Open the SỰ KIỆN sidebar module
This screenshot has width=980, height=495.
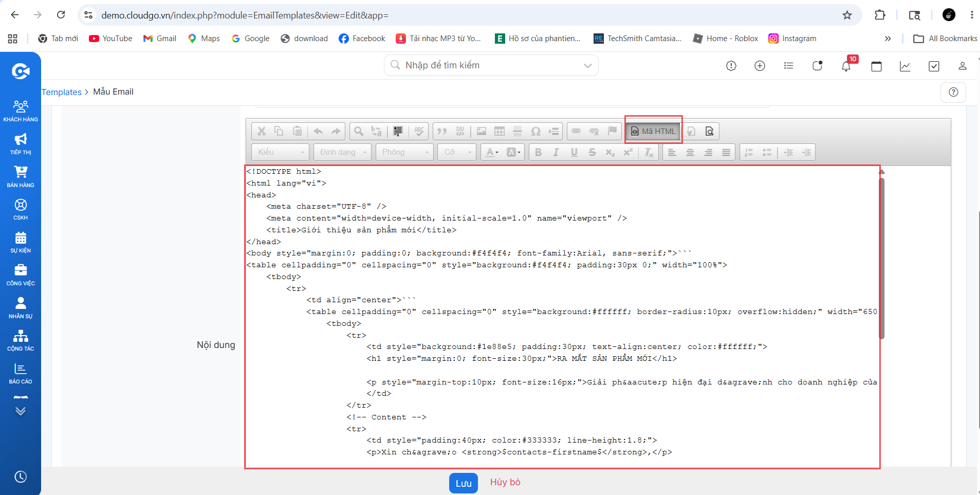pos(21,242)
